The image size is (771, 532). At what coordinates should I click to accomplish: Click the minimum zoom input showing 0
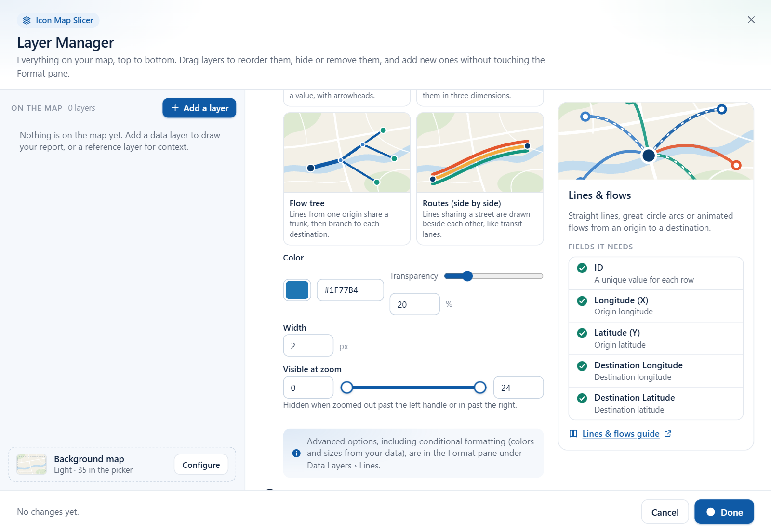[308, 388]
